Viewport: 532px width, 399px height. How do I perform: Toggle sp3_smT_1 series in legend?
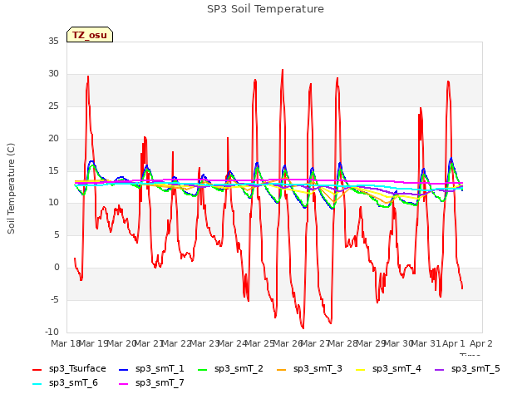click(x=151, y=369)
